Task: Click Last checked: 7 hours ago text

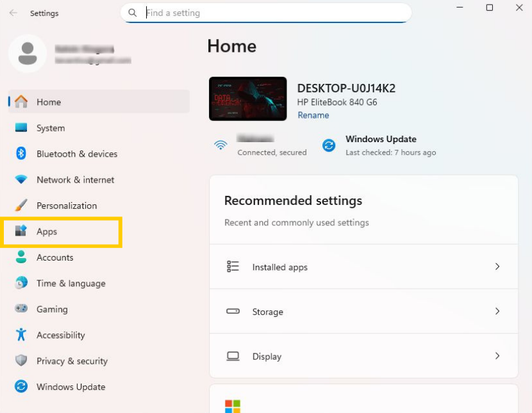Action: tap(391, 152)
